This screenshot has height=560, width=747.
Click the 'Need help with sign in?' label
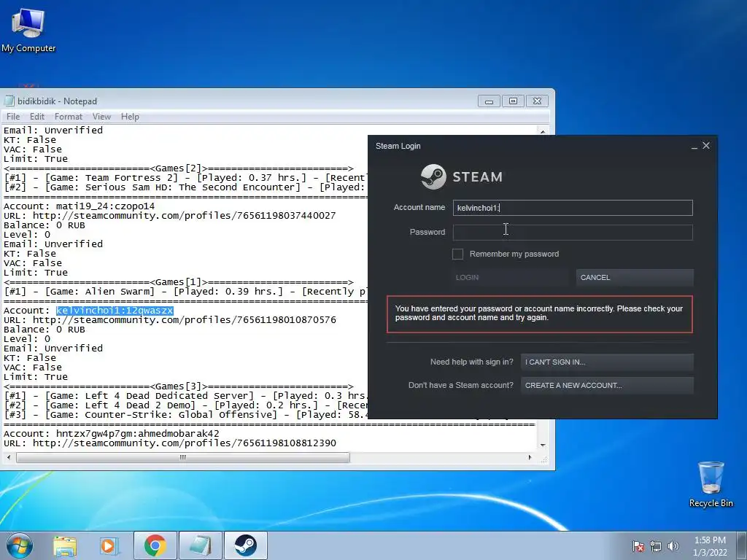(x=472, y=362)
